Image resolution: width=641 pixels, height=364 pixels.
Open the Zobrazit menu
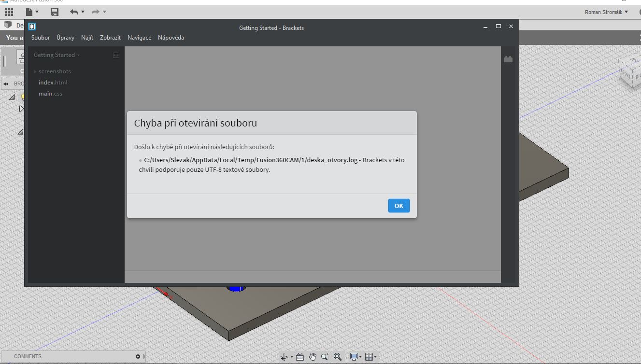pyautogui.click(x=110, y=38)
